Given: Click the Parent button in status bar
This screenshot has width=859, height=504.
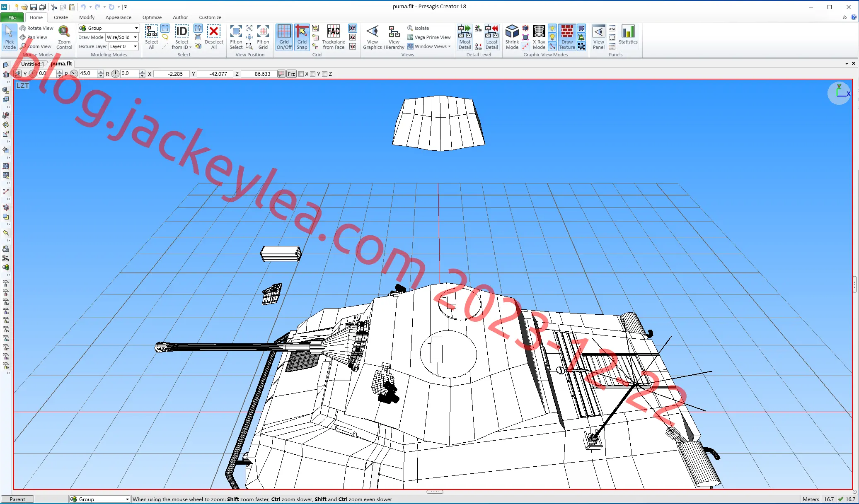Looking at the screenshot, I should click(x=17, y=499).
